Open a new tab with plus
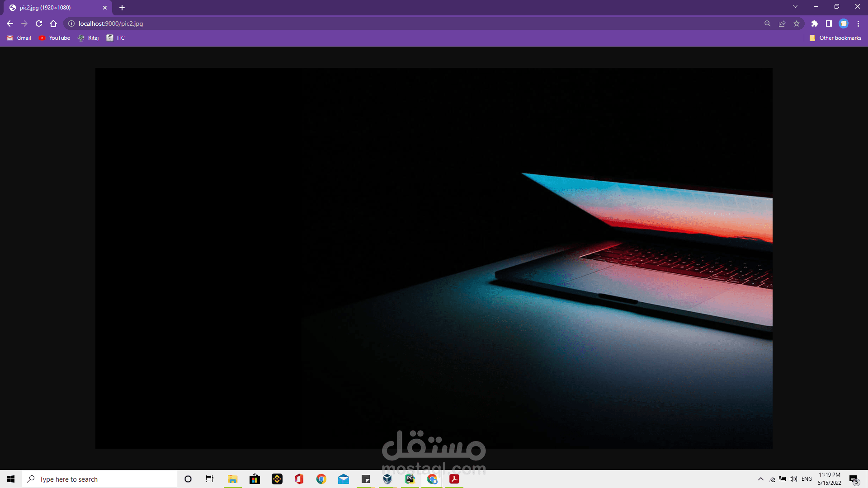 [122, 8]
